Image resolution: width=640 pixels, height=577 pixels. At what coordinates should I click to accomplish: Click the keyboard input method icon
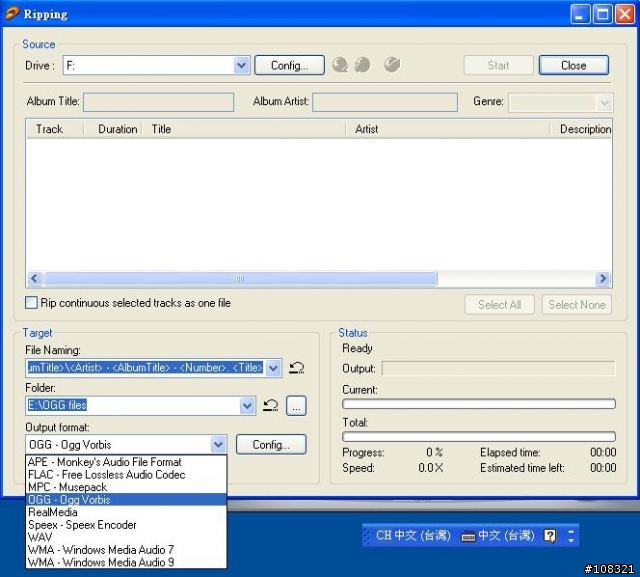pyautogui.click(x=468, y=536)
